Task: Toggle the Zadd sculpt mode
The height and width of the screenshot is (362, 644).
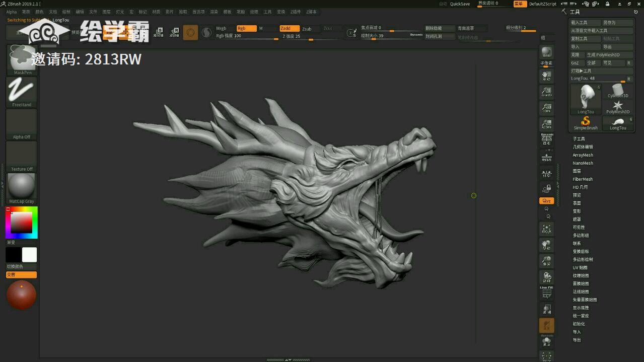Action: tap(289, 29)
